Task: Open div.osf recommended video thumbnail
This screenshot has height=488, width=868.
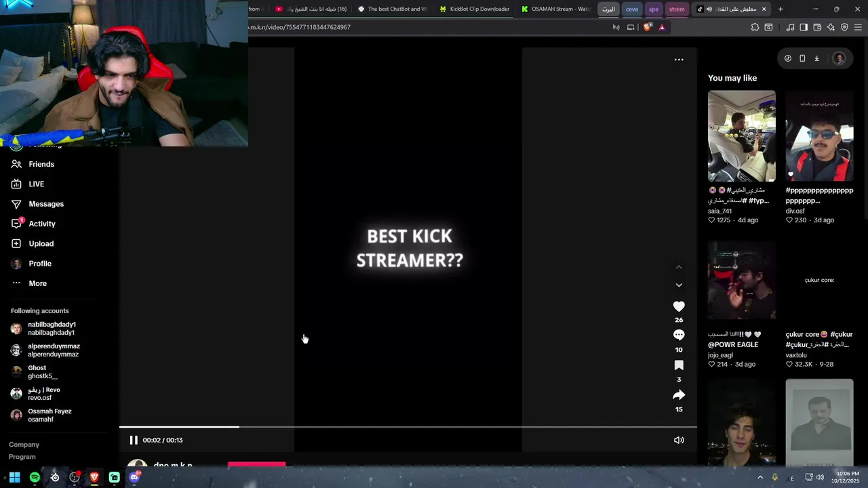Action: 819,136
